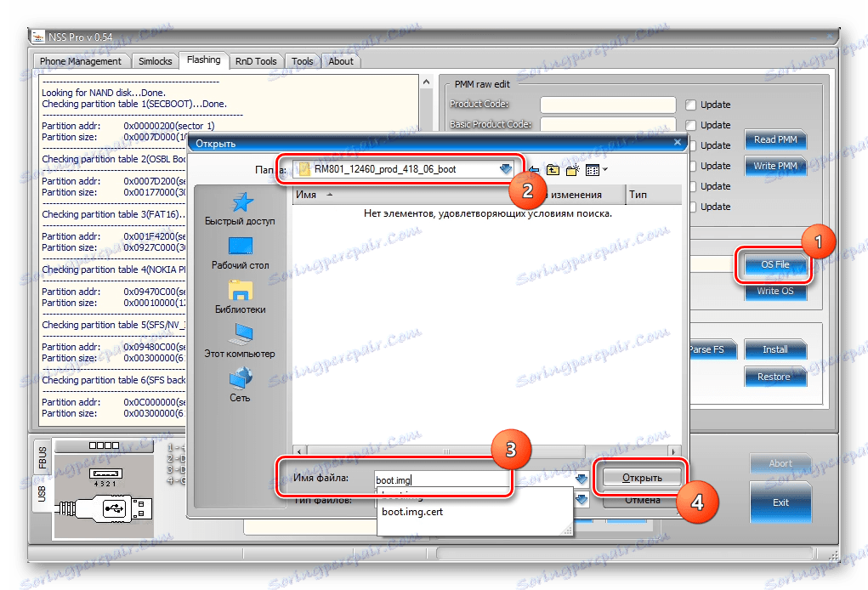Open the About tab

click(x=341, y=61)
